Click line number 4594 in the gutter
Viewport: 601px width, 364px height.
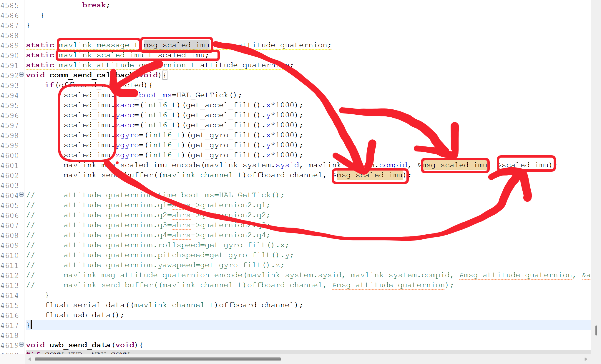pos(10,95)
